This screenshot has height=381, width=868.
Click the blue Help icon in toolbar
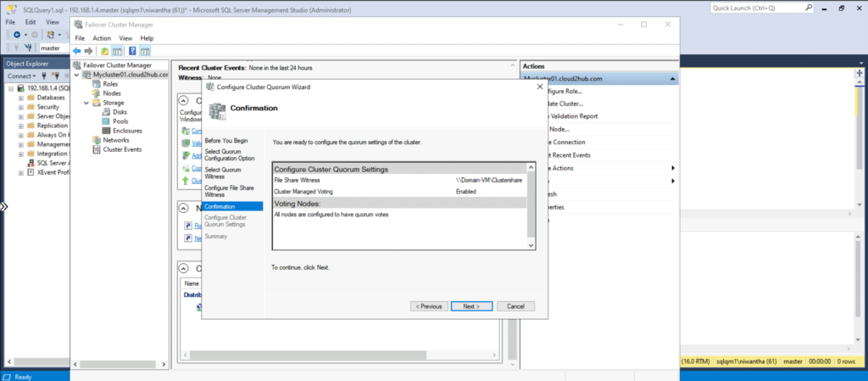point(132,51)
